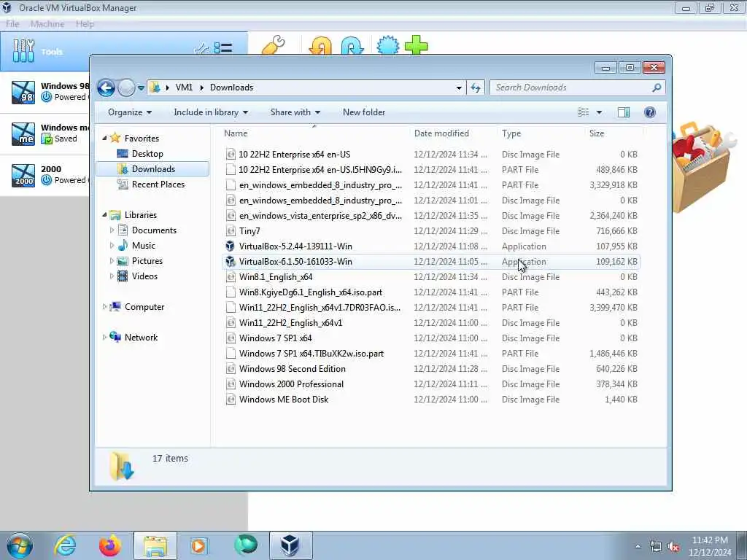The height and width of the screenshot is (560, 747).
Task: Open the File menu in VirtualBox Manager
Action: point(12,24)
